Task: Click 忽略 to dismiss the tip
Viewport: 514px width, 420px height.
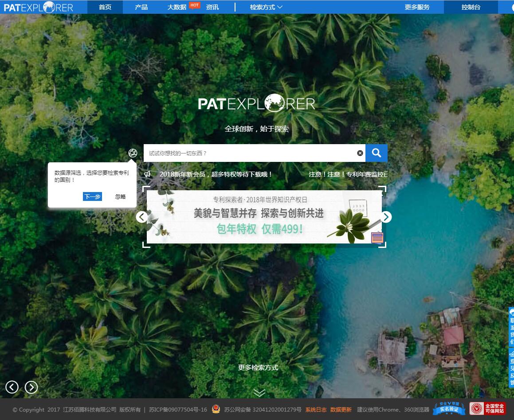Action: coord(120,196)
